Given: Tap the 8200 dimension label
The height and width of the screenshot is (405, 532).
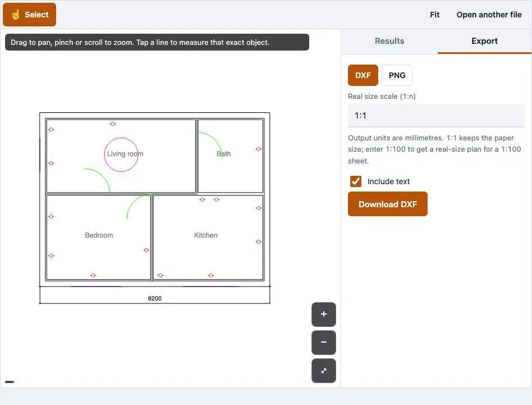Looking at the screenshot, I should point(155,298).
